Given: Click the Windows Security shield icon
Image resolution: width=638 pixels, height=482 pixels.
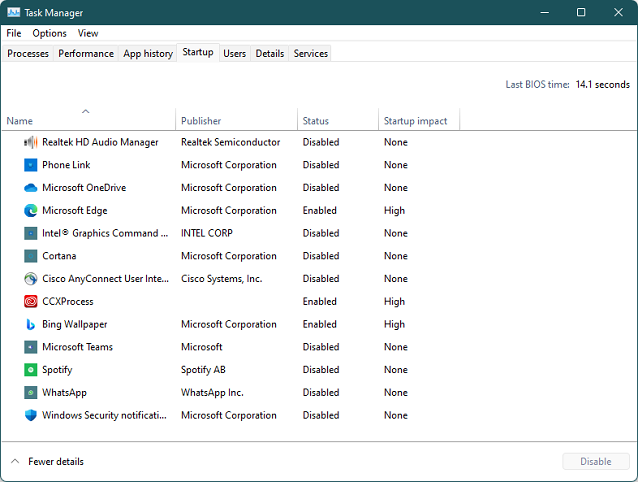Looking at the screenshot, I should [31, 415].
